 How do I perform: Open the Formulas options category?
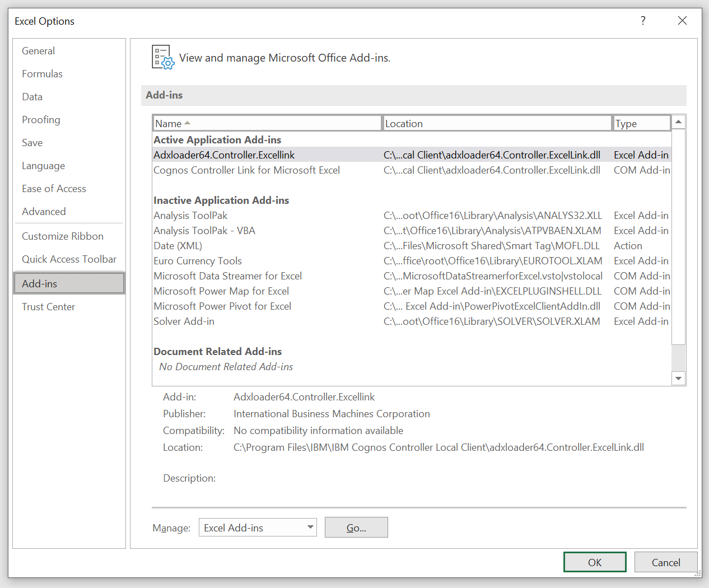pos(69,74)
